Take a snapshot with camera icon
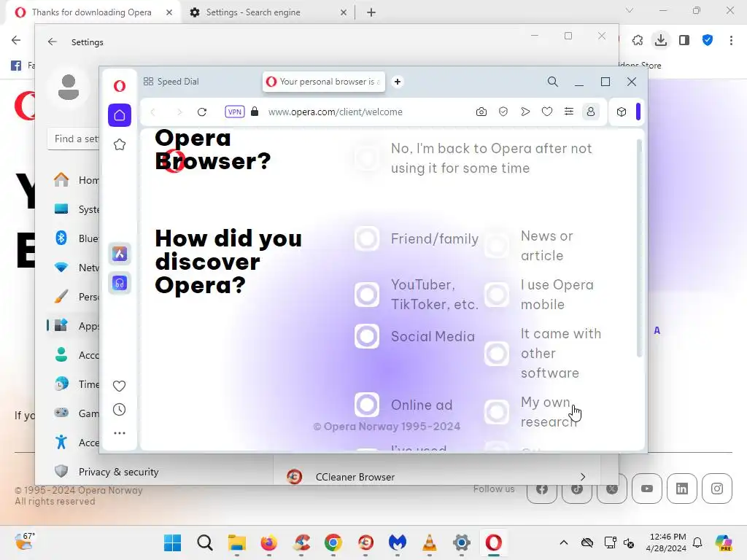747x560 pixels. [481, 112]
